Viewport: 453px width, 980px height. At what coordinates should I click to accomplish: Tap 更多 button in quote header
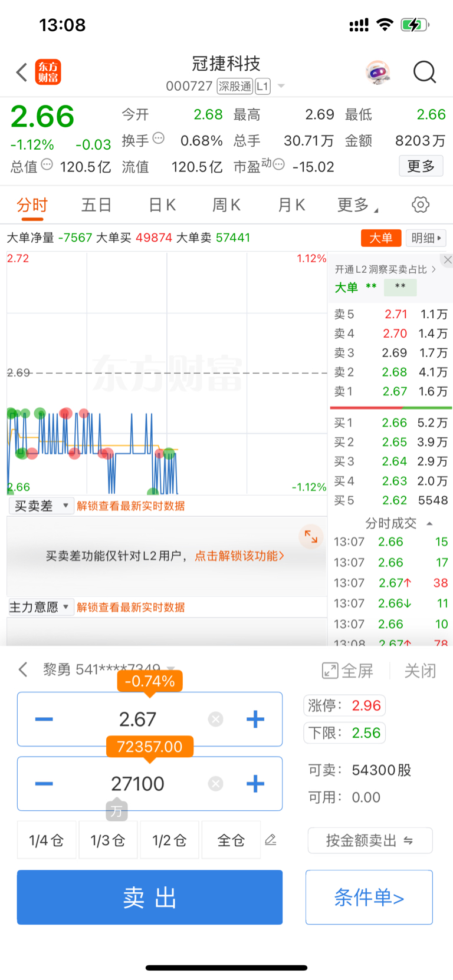(x=421, y=166)
